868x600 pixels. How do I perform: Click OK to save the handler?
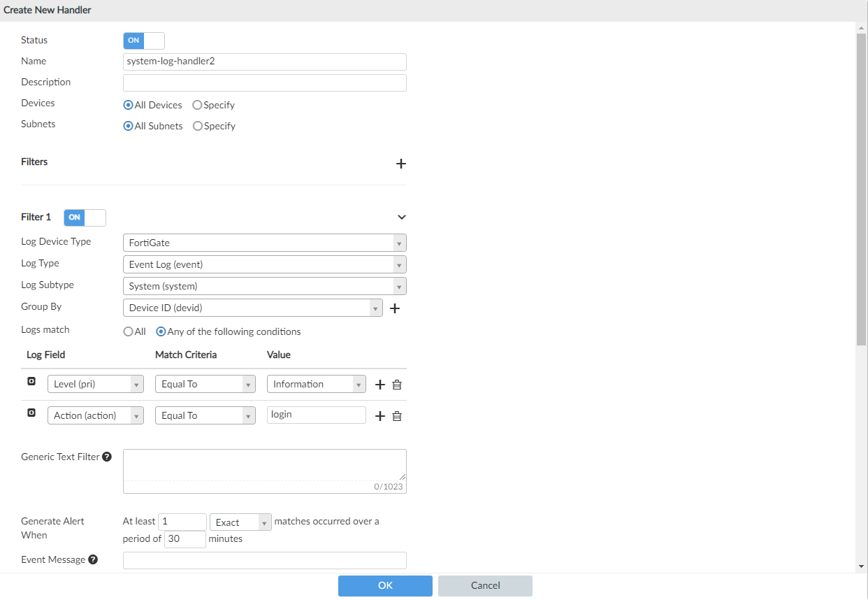(385, 586)
